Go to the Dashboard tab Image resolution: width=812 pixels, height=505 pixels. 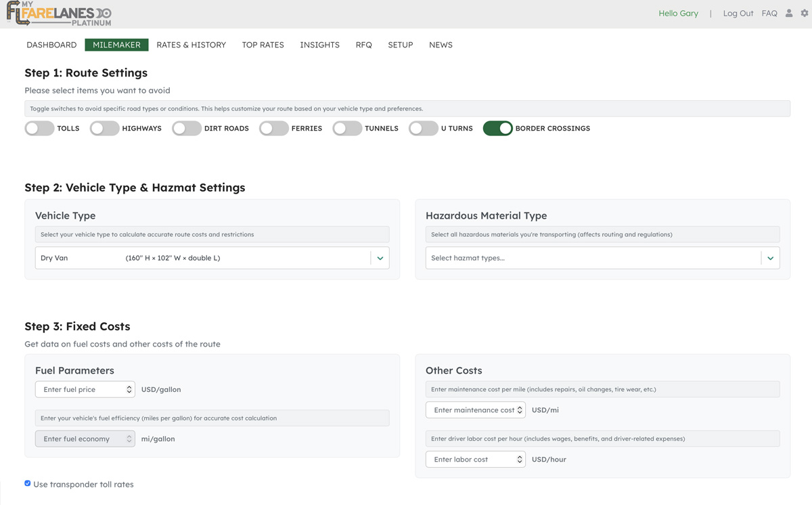[x=51, y=45]
